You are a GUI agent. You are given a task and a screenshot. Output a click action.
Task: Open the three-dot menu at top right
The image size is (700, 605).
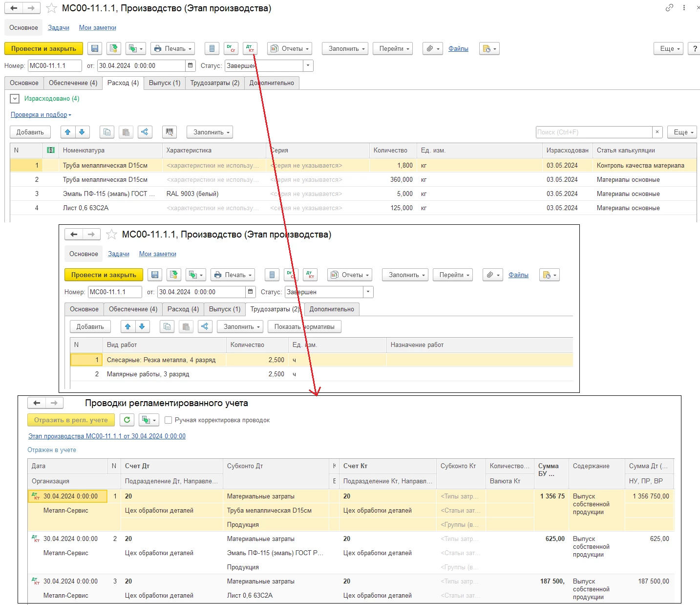[684, 8]
